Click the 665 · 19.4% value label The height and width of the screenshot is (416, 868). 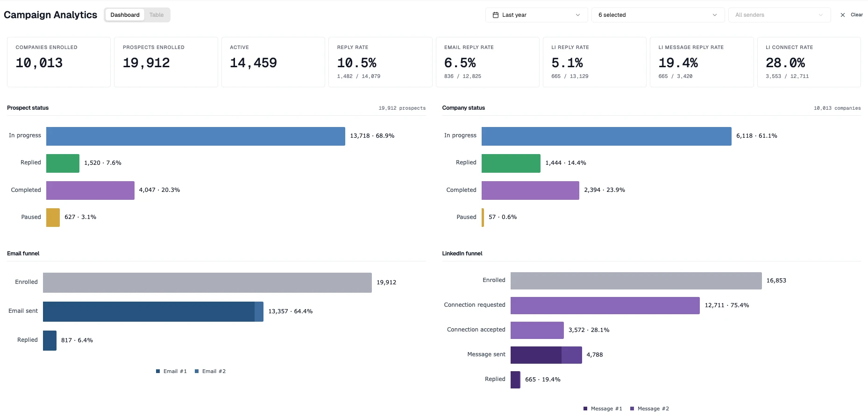click(543, 380)
